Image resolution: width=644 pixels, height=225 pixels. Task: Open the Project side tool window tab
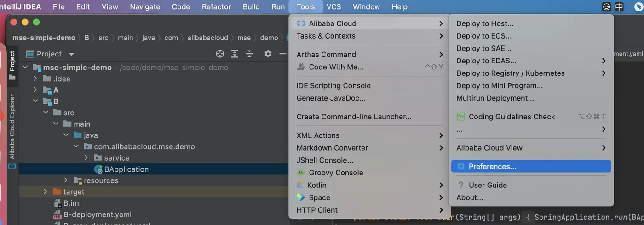pos(12,65)
